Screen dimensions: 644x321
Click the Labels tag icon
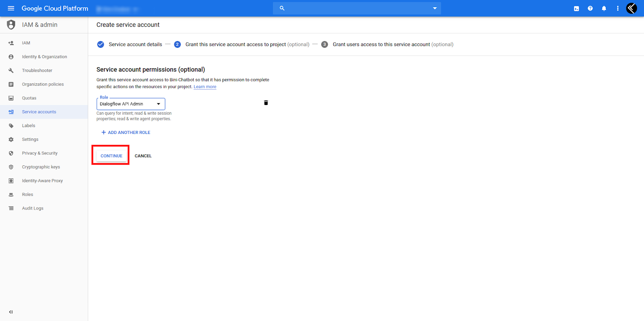(11, 126)
